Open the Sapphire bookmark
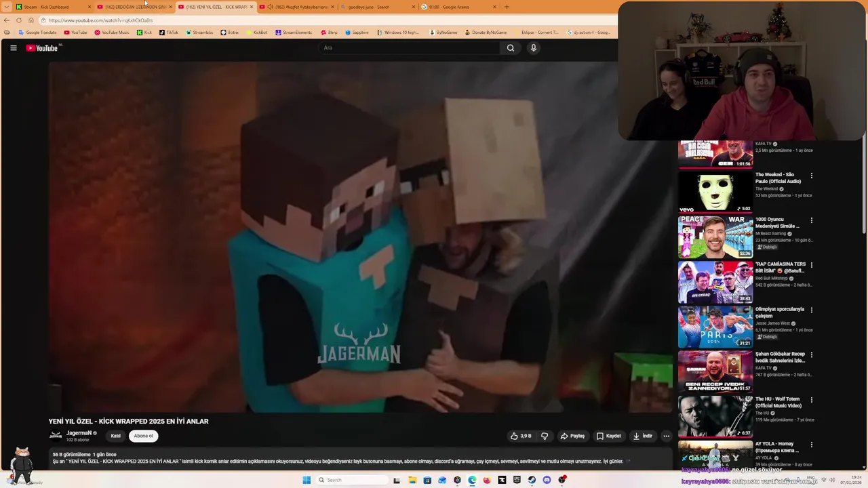868x488 pixels. pyautogui.click(x=357, y=33)
